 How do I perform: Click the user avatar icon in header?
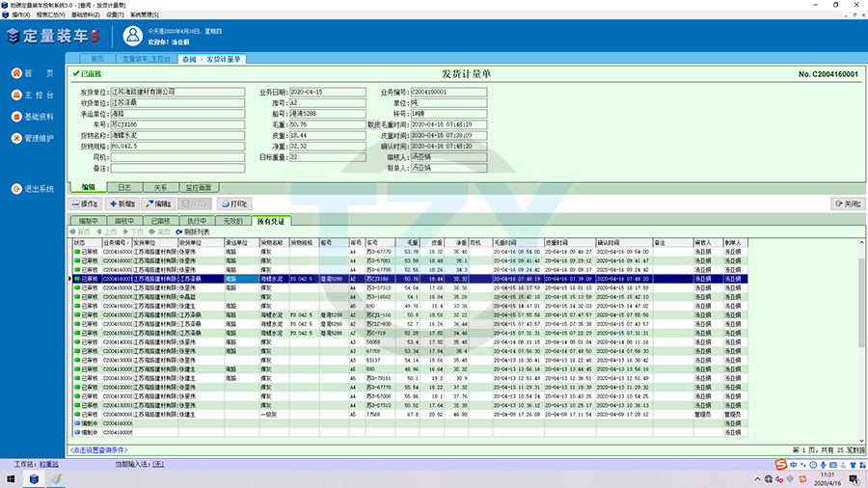[x=133, y=36]
